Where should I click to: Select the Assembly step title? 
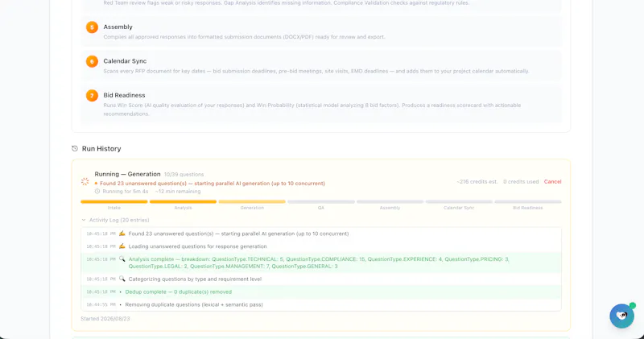click(118, 27)
